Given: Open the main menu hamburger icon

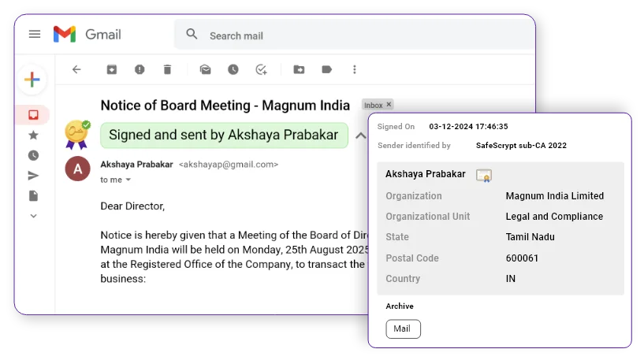Looking at the screenshot, I should pos(34,34).
